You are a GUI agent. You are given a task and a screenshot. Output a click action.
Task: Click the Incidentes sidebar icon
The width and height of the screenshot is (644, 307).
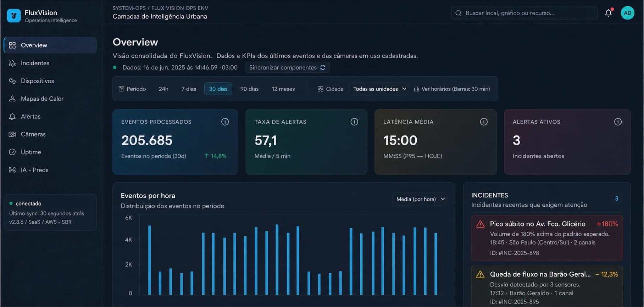coord(12,63)
